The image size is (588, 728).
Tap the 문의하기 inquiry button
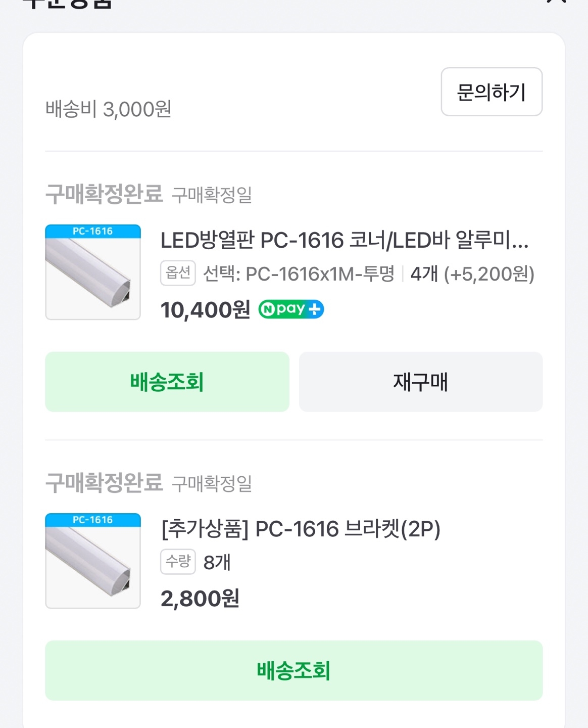492,92
